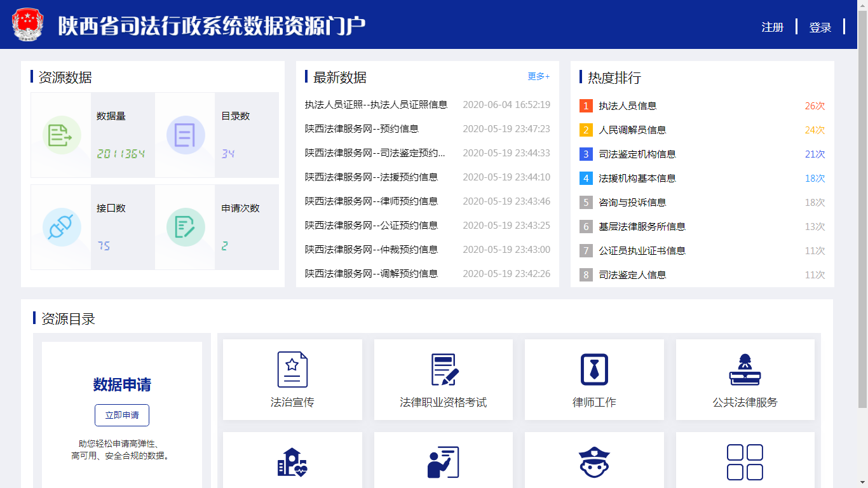Click 更多+ in 最新数据 panel
The height and width of the screenshot is (488, 868).
539,76
